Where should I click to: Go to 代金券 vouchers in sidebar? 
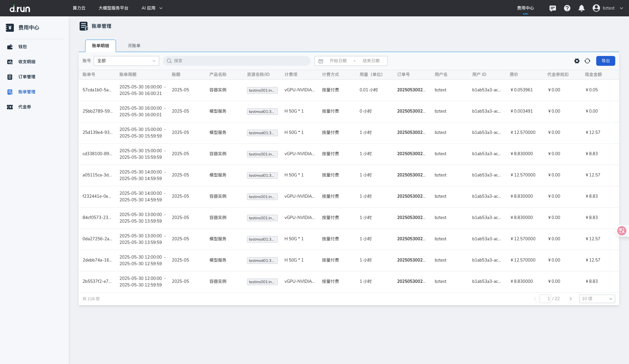[x=25, y=107]
